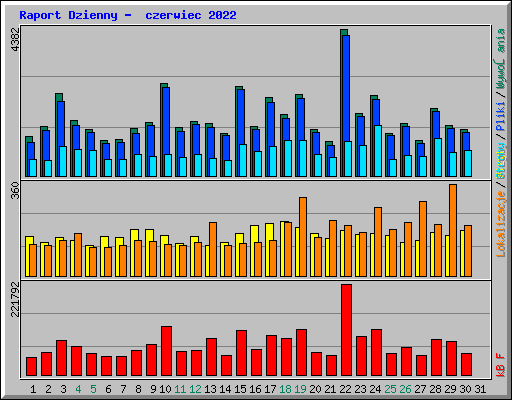
Task: Click the 360 axis value label
Action: coord(15,190)
